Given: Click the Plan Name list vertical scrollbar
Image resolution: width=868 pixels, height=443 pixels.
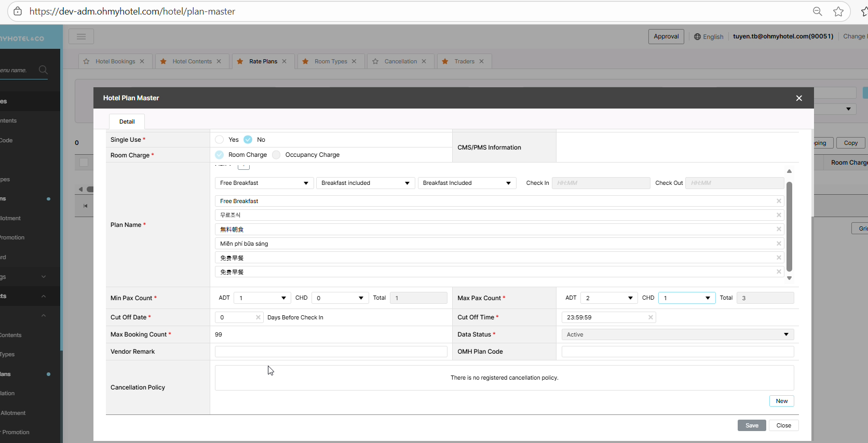Looking at the screenshot, I should click(x=789, y=226).
